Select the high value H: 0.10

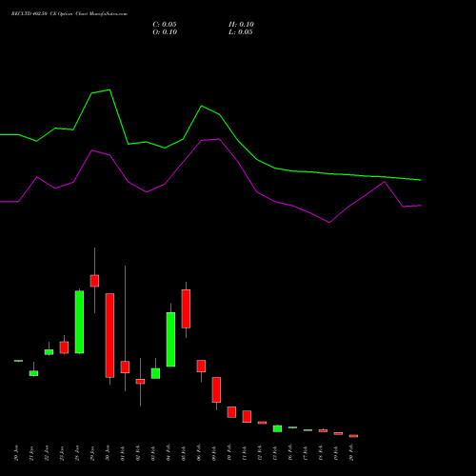click(241, 25)
